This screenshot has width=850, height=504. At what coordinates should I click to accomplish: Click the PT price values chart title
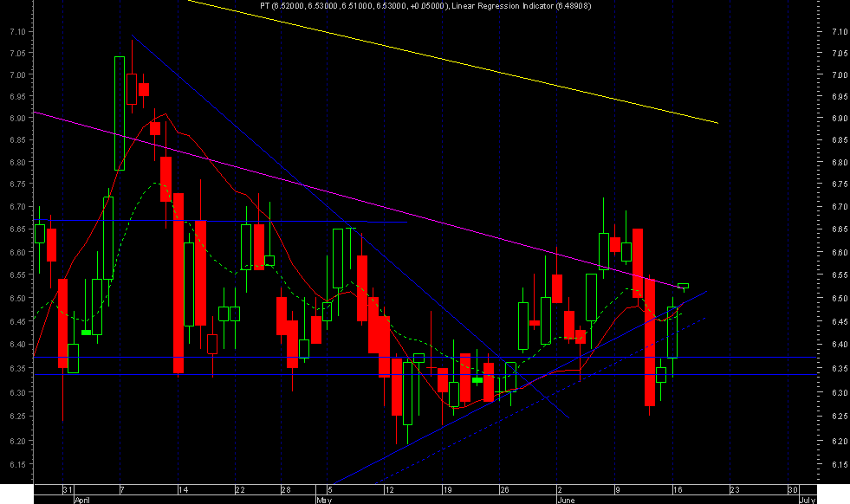354,6
